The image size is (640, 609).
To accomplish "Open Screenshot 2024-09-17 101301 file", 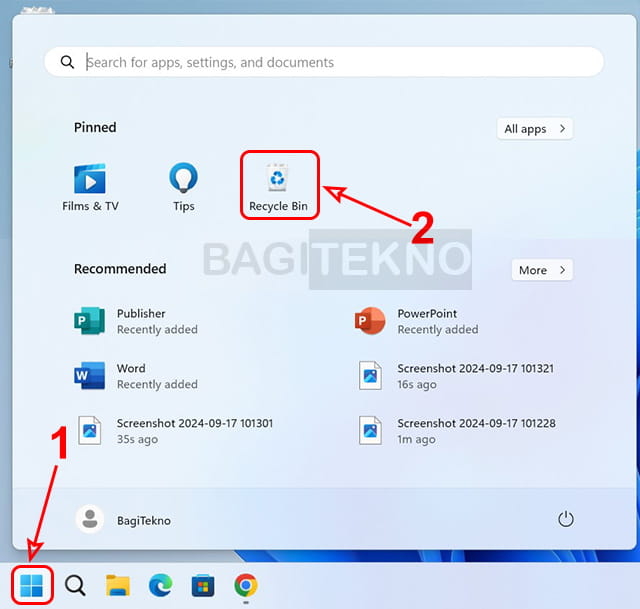I will coord(176,431).
